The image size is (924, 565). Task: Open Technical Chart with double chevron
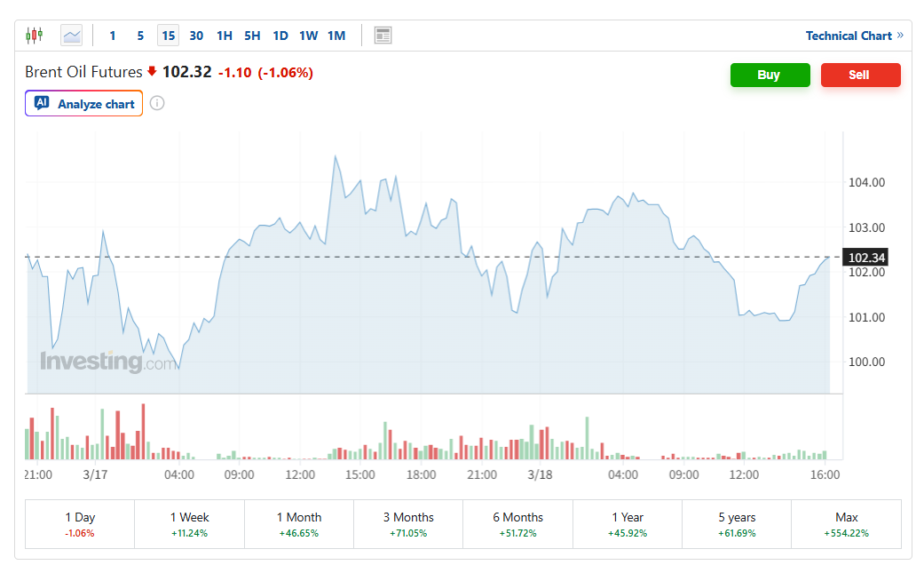coord(854,36)
